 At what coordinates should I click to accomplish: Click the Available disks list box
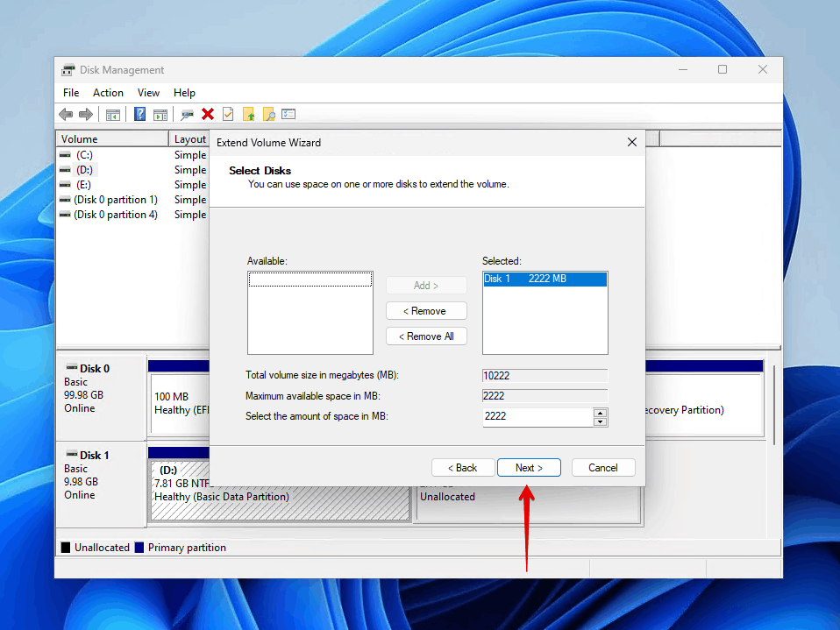[310, 313]
